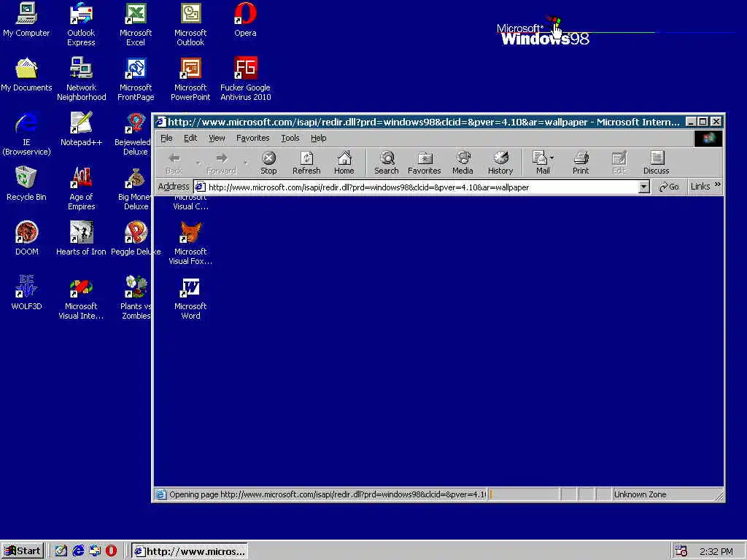Click the Go button
Image resolution: width=747 pixels, height=560 pixels.
point(669,187)
